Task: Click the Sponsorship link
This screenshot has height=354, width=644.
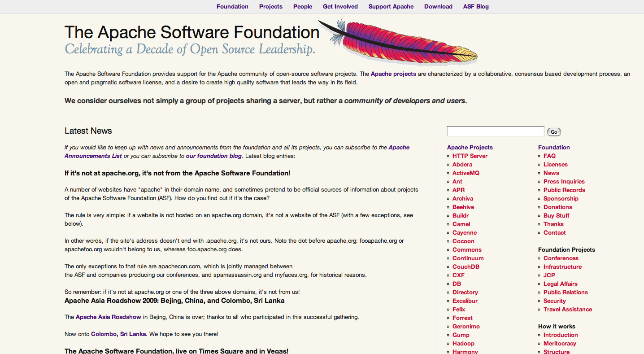Action: (561, 199)
